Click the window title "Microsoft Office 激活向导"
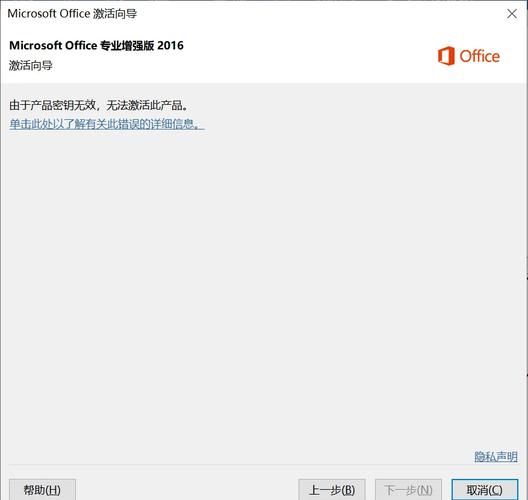The image size is (528, 500). click(72, 14)
